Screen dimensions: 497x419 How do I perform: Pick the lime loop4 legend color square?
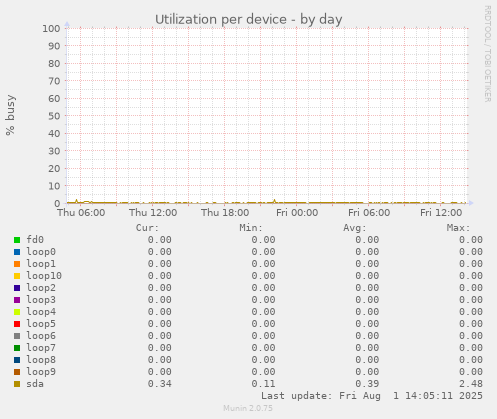pos(17,312)
